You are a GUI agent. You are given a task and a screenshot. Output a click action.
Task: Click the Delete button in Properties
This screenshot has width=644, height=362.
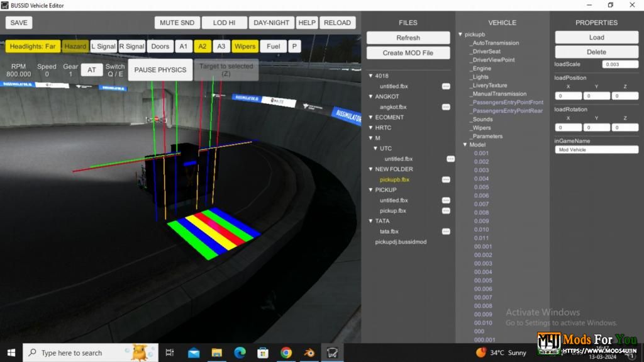tap(596, 52)
